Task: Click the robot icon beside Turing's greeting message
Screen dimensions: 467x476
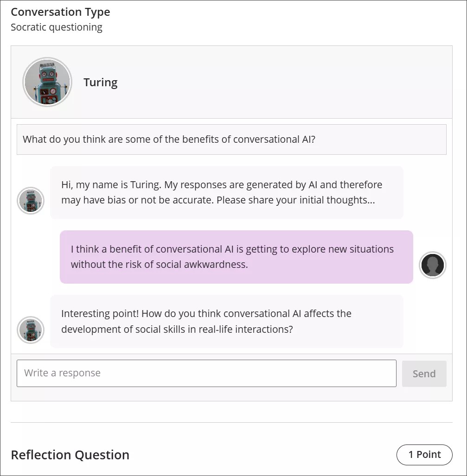Action: pos(31,201)
